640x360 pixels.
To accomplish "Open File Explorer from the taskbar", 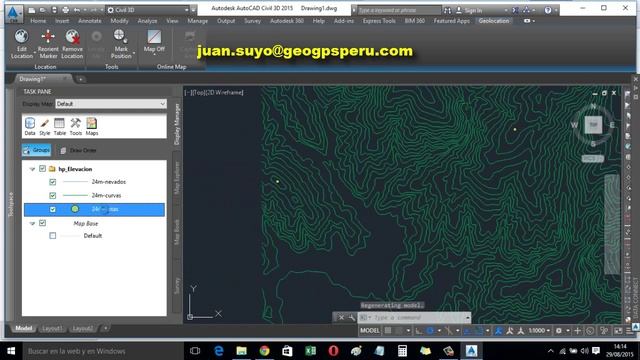I will click(242, 351).
